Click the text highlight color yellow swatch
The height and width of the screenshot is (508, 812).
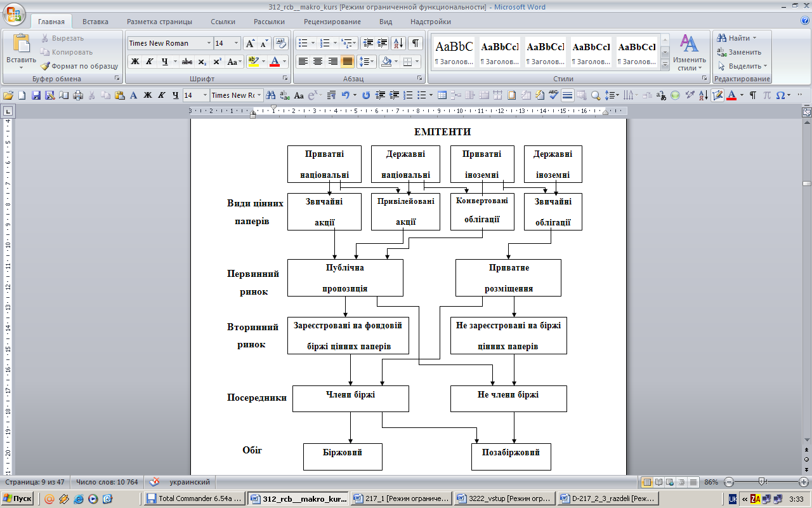[252, 62]
